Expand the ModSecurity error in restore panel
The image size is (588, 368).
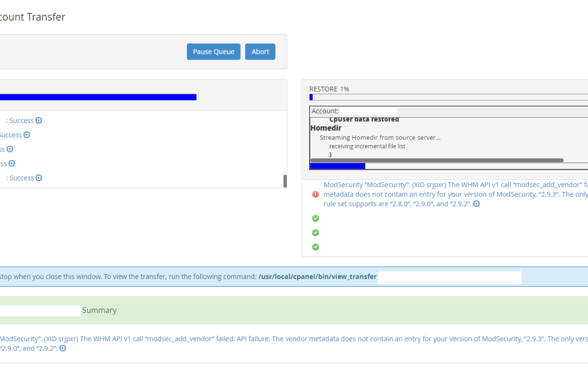476,204
